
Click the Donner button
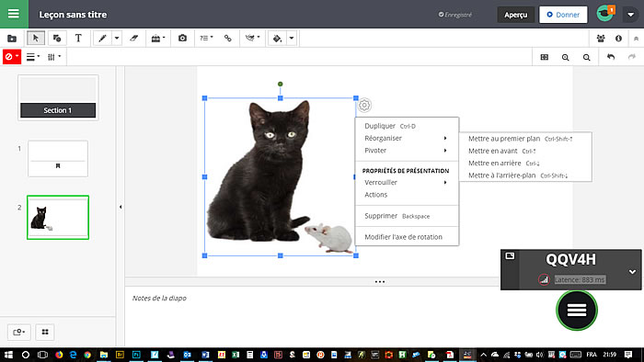563,15
